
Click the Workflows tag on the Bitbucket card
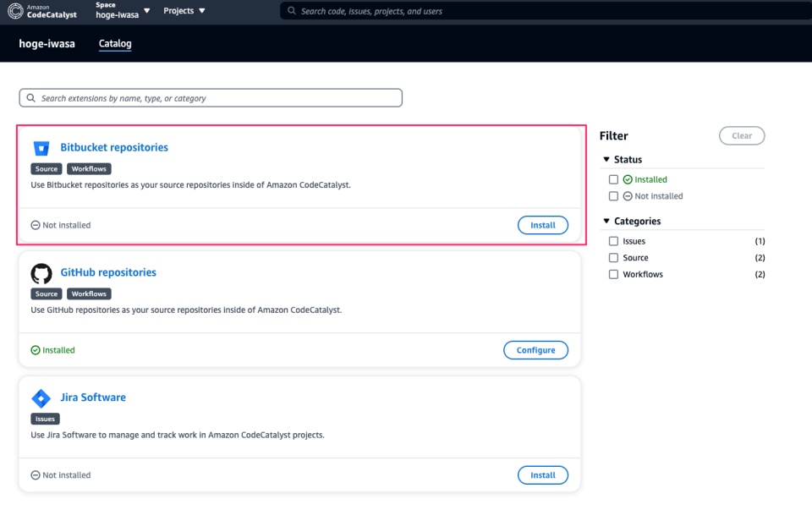88,168
